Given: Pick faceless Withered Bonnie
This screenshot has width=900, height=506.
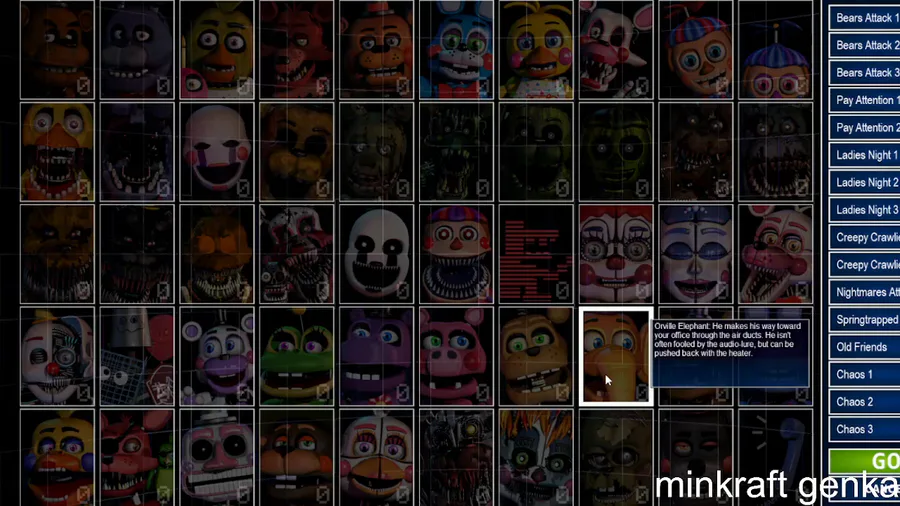Looking at the screenshot, I should point(137,152).
